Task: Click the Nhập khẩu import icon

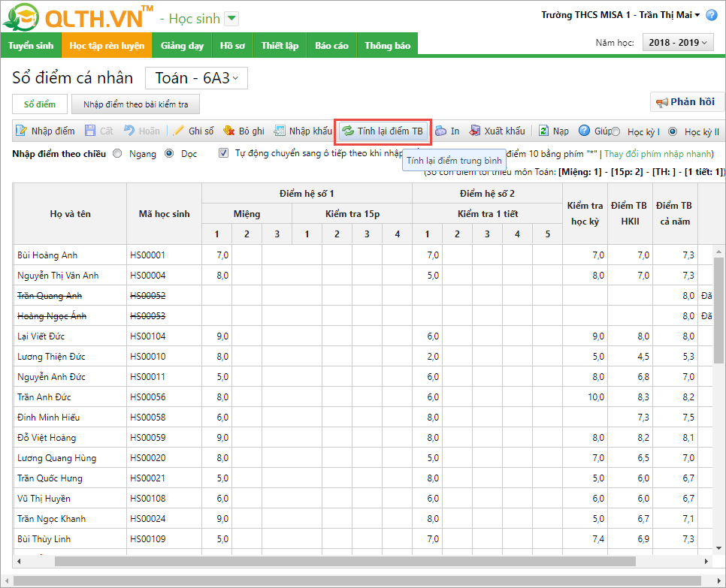Action: pyautogui.click(x=280, y=131)
